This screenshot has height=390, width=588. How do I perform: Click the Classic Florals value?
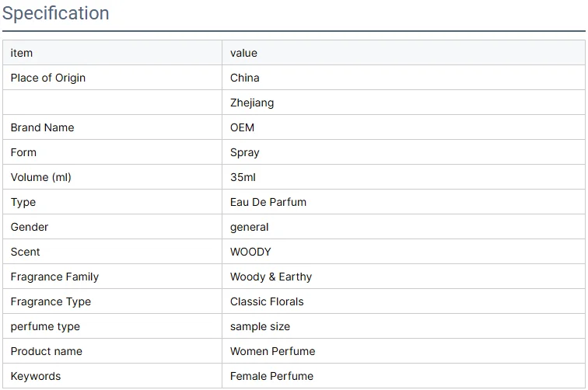tap(267, 301)
